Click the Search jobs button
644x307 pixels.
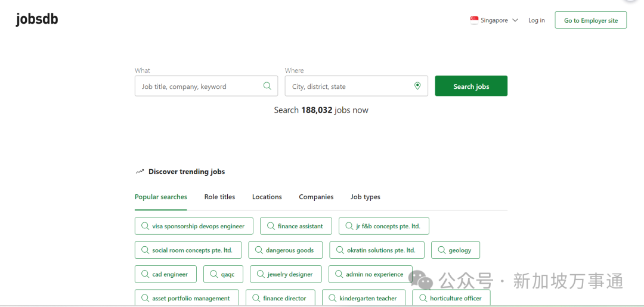(x=471, y=86)
